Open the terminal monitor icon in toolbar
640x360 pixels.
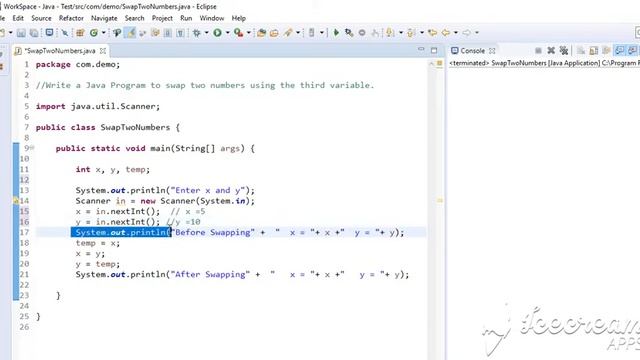point(49,32)
